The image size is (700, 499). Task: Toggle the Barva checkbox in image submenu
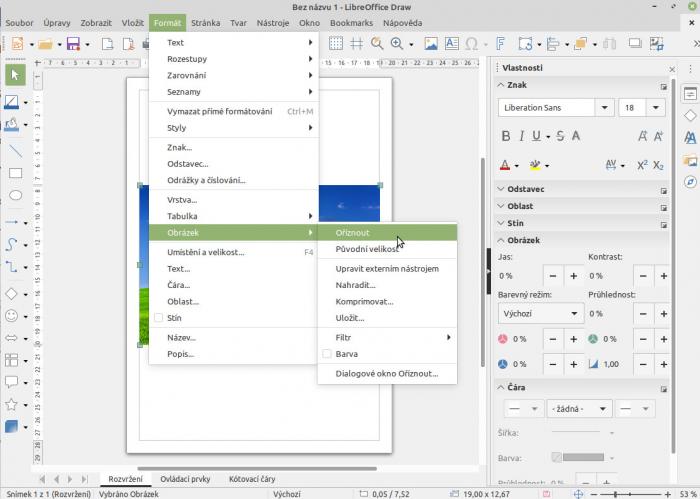[x=327, y=354]
